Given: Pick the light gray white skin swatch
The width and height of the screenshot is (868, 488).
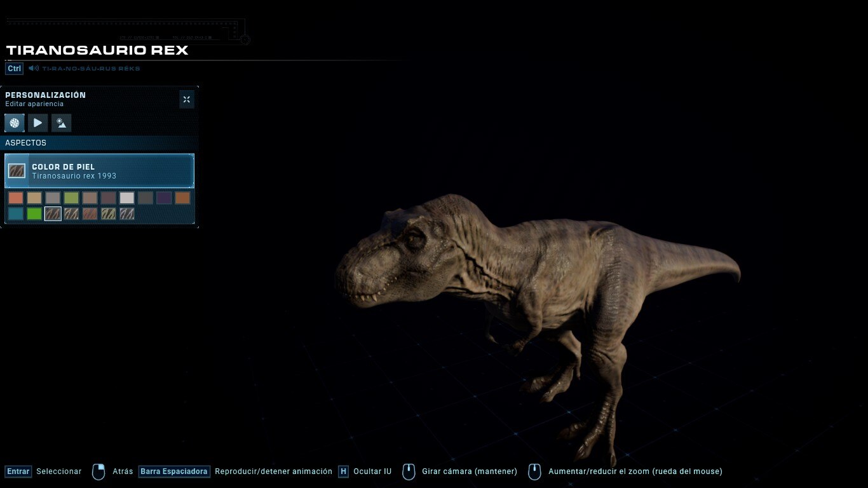Looking at the screenshot, I should click(x=127, y=198).
